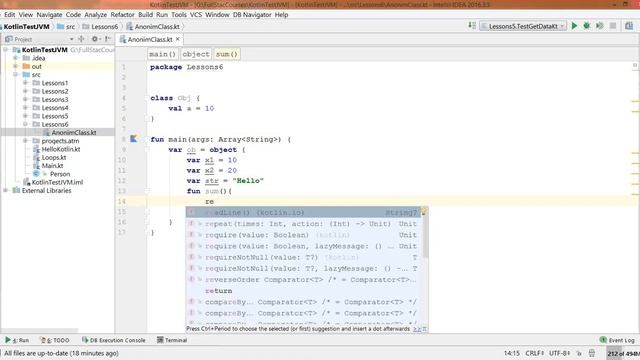Click the line separator CRLF indicator
Image resolution: width=640 pixels, height=360 pixels.
tap(534, 353)
